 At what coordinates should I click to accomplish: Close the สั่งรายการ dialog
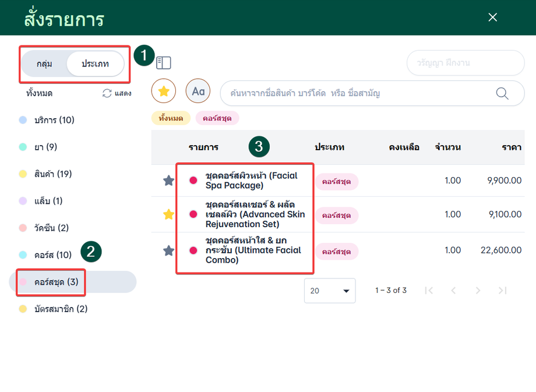click(x=492, y=17)
